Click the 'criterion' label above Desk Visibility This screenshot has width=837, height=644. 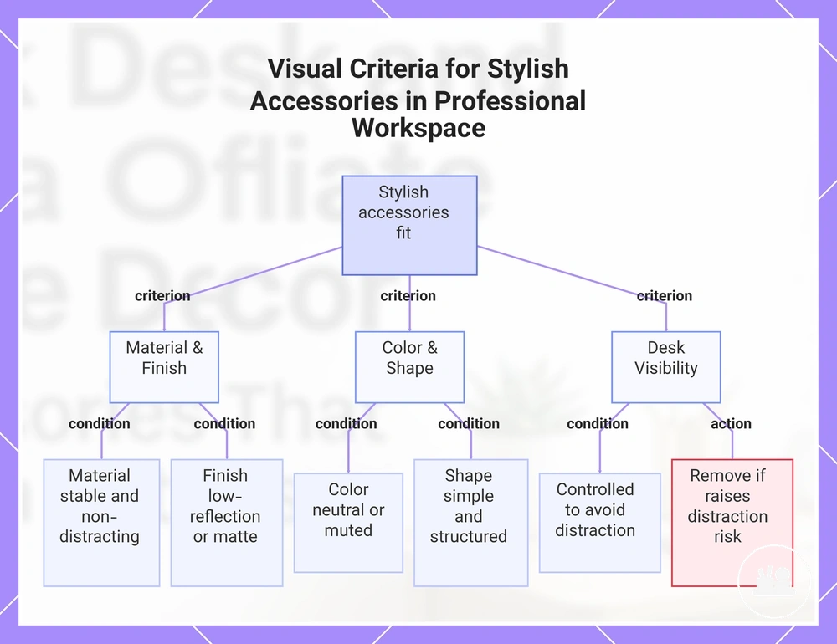coord(664,295)
